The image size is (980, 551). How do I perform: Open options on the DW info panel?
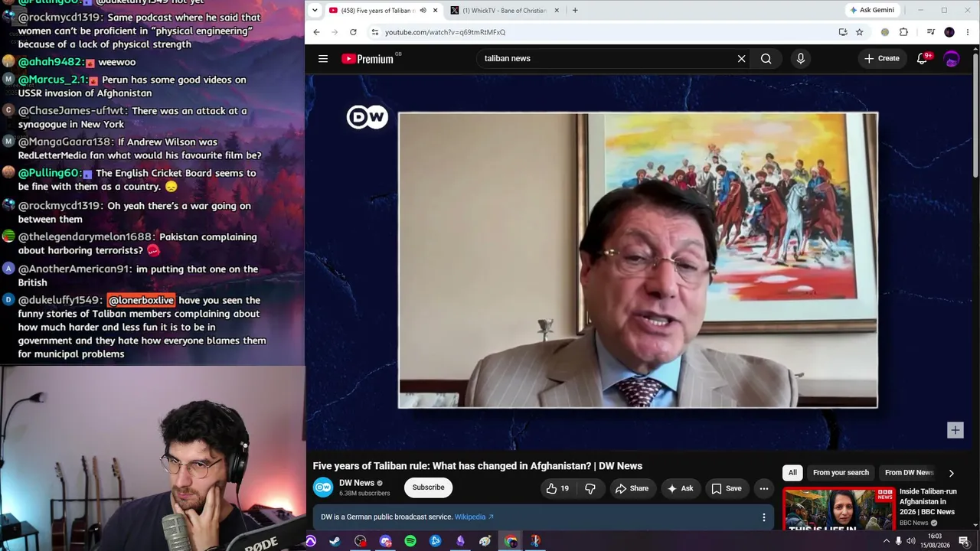(x=763, y=517)
